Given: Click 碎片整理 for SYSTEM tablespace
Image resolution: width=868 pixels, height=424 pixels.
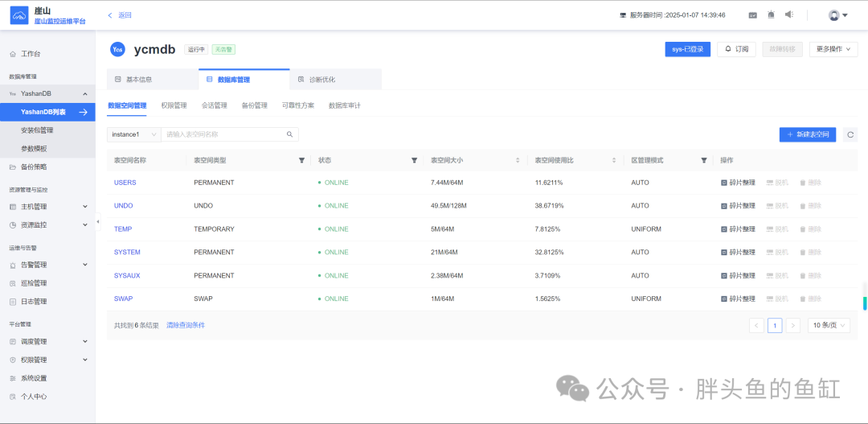Looking at the screenshot, I should coord(738,252).
